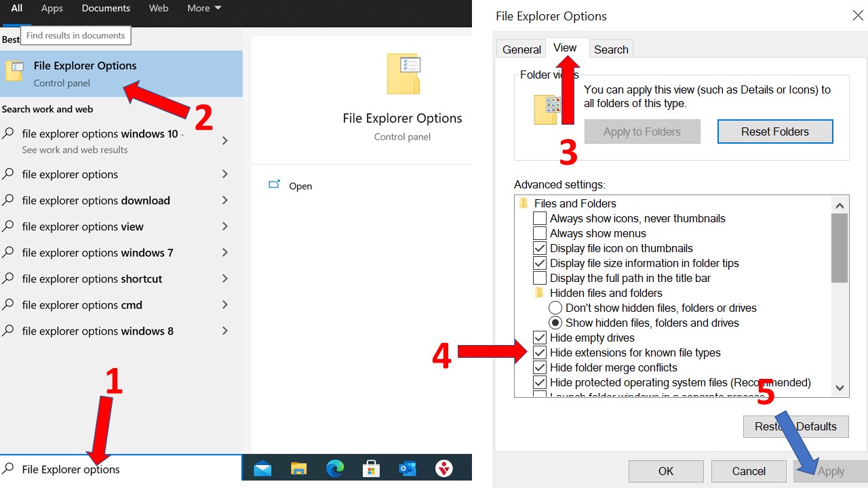868x488 pixels.
Task: Expand arrow for 'file explorer options view'
Action: [x=225, y=226]
